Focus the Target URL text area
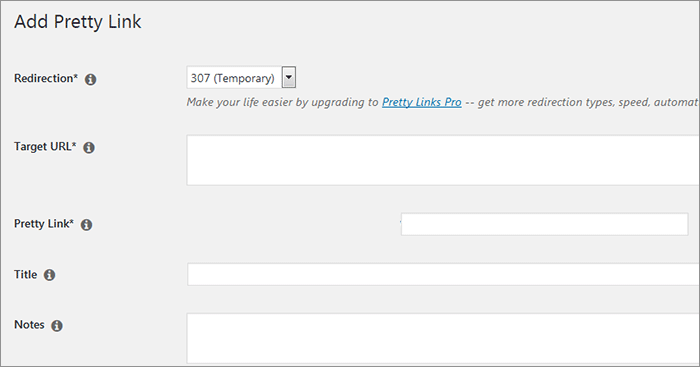The image size is (700, 367). [443, 160]
